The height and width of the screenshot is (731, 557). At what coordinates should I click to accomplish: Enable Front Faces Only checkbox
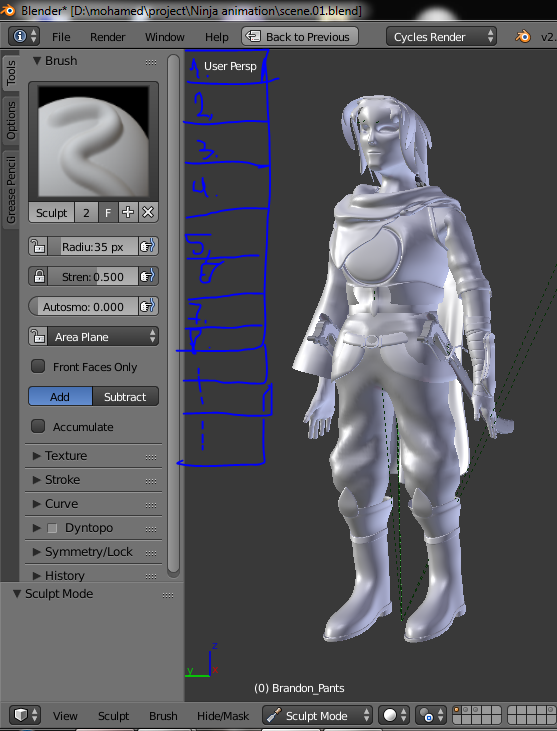[38, 366]
